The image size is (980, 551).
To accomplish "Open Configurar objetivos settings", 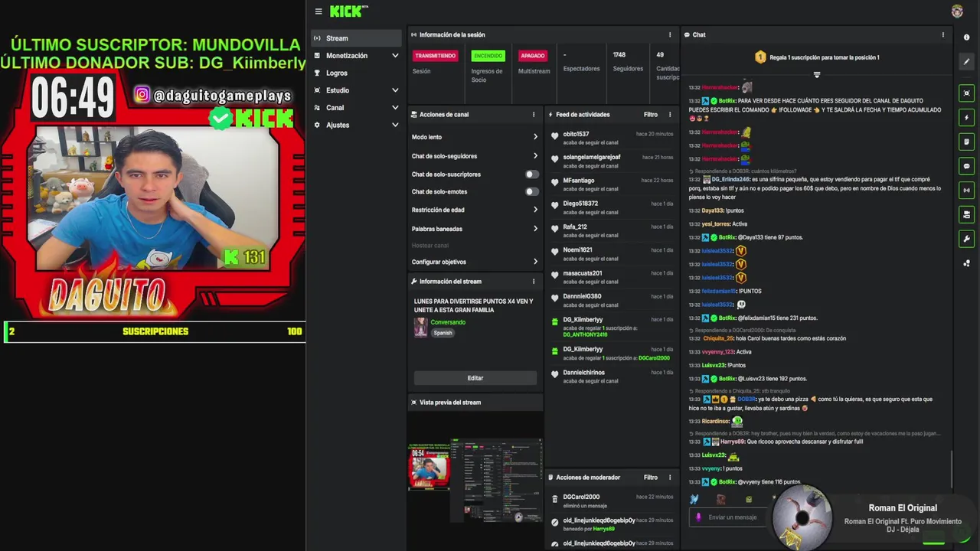I will pyautogui.click(x=475, y=262).
